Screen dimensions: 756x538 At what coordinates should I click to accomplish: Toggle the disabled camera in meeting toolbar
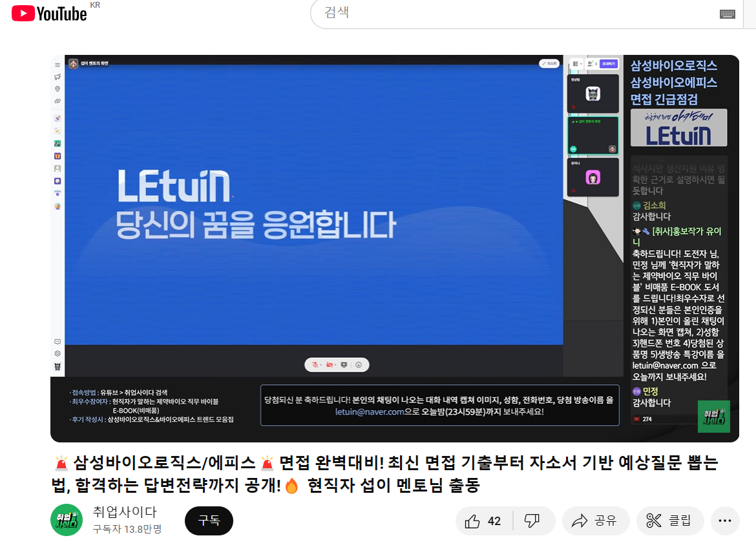[330, 365]
